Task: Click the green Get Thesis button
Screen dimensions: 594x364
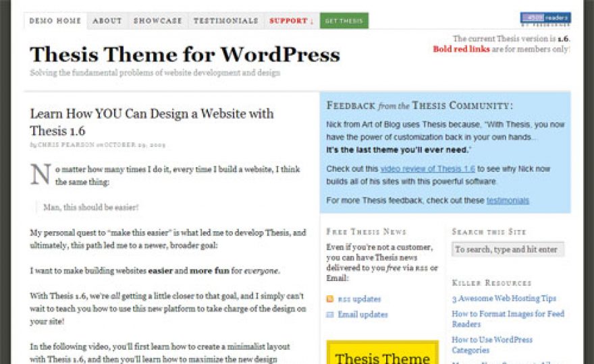Action: 344,21
